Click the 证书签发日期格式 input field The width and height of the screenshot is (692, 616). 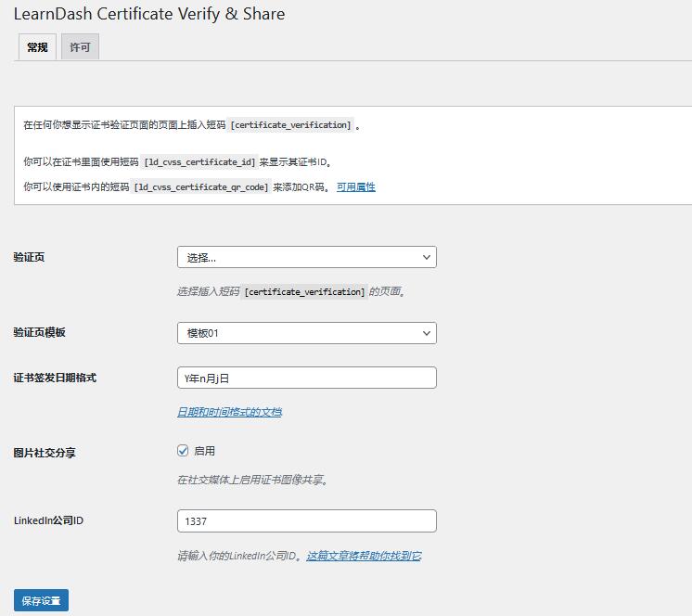click(x=306, y=379)
